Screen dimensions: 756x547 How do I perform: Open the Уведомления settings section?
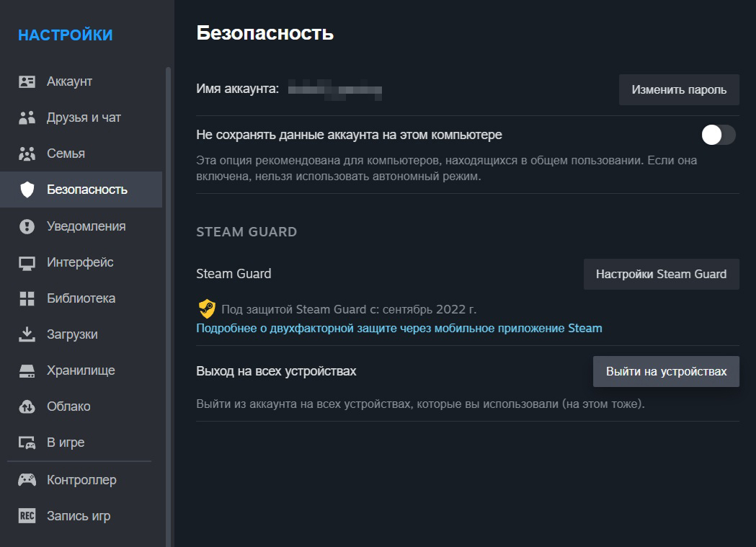coord(81,226)
